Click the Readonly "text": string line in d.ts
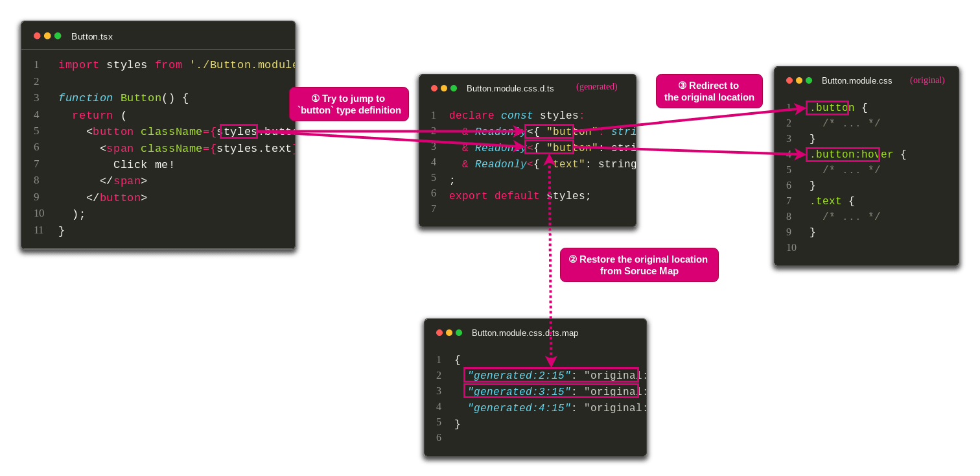This screenshot has width=980, height=476. 549,164
